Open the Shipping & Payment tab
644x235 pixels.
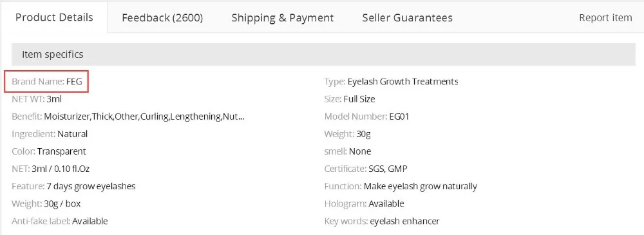(283, 18)
